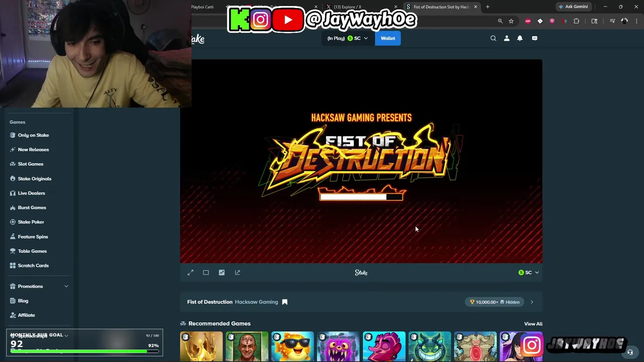The height and width of the screenshot is (362, 644).
Task: Click the Stake Poker sidebar icon
Action: tap(13, 222)
